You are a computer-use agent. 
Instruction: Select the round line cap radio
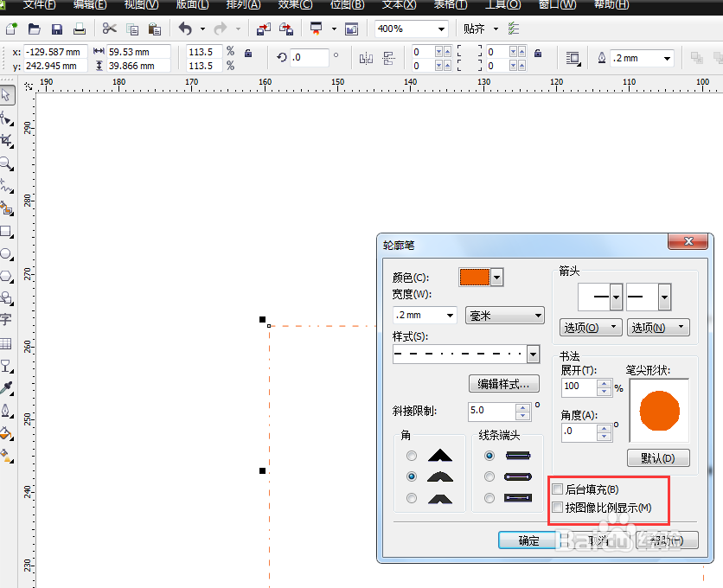pyautogui.click(x=489, y=476)
